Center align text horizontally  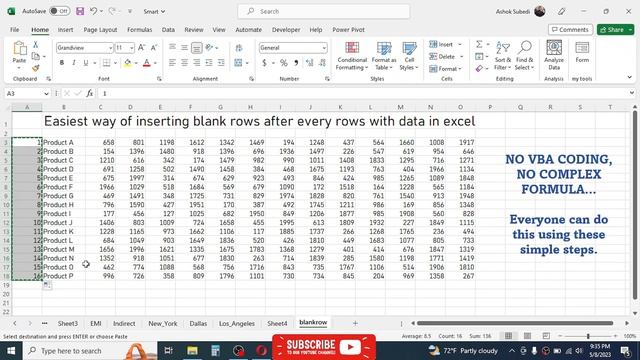(x=184, y=63)
